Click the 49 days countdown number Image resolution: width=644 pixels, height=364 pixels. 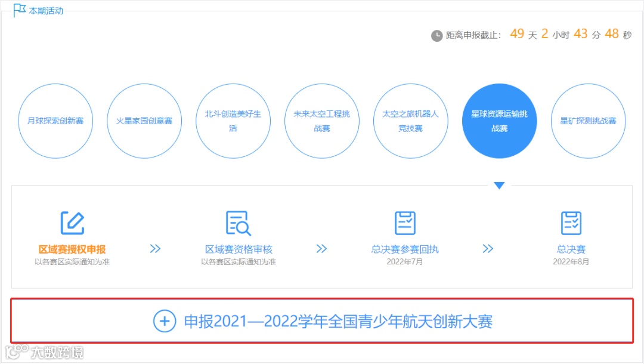coord(517,33)
